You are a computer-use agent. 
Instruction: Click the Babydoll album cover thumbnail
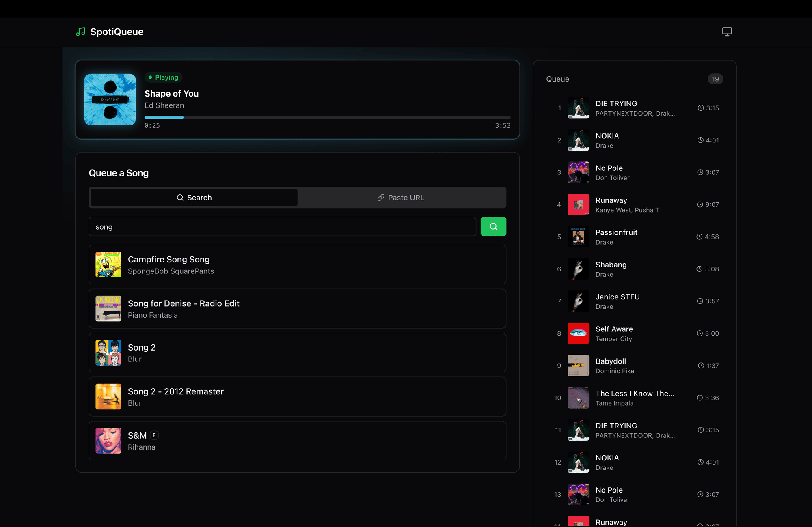[x=578, y=366]
